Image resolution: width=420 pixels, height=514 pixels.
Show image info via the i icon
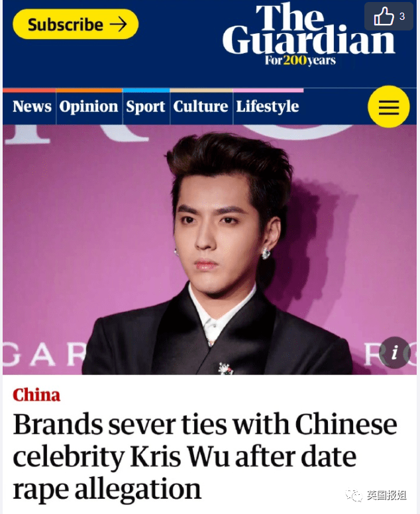point(394,352)
